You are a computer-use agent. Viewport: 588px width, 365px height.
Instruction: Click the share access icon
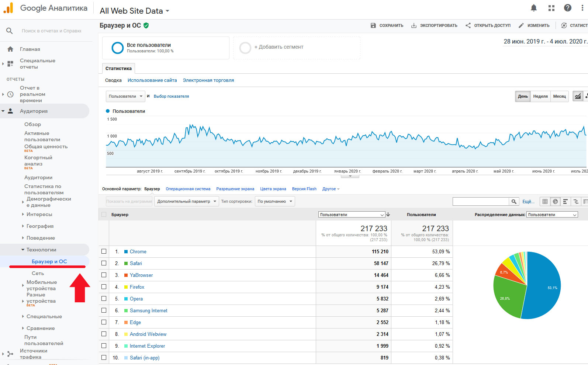[x=468, y=25]
